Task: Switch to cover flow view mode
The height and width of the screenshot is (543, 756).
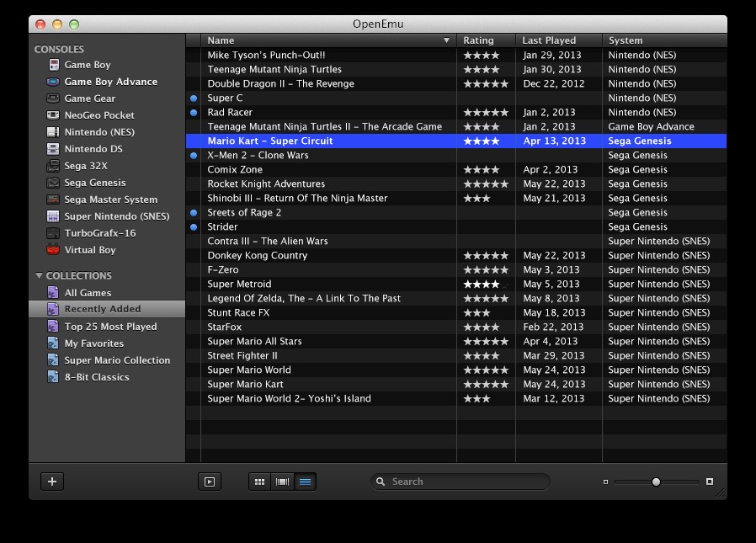Action: [x=282, y=482]
